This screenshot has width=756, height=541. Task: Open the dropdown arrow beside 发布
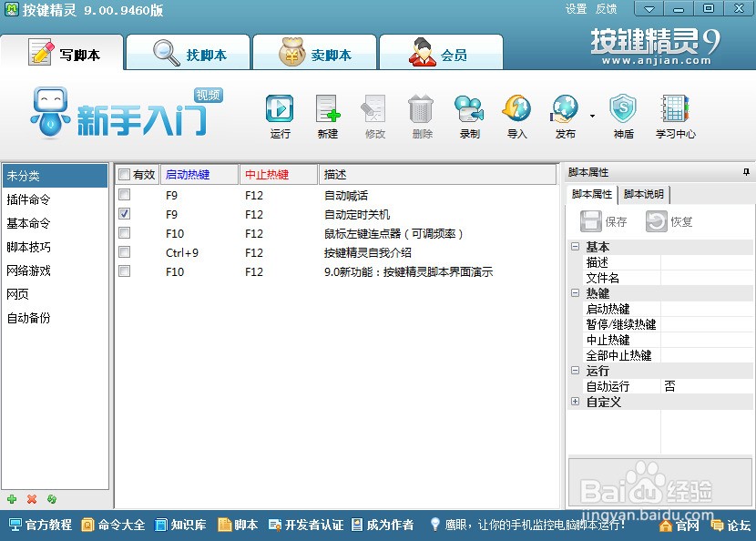[592, 116]
